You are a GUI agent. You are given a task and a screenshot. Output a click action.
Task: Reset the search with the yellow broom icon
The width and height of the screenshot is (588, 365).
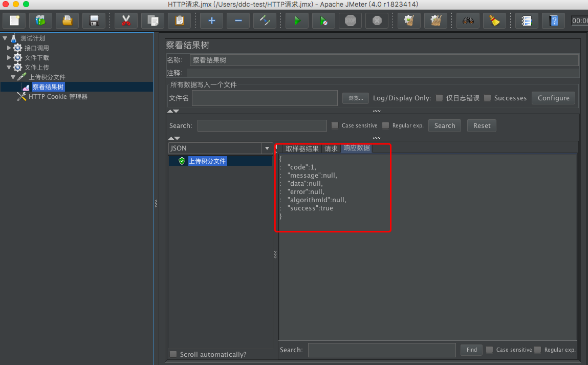[495, 20]
